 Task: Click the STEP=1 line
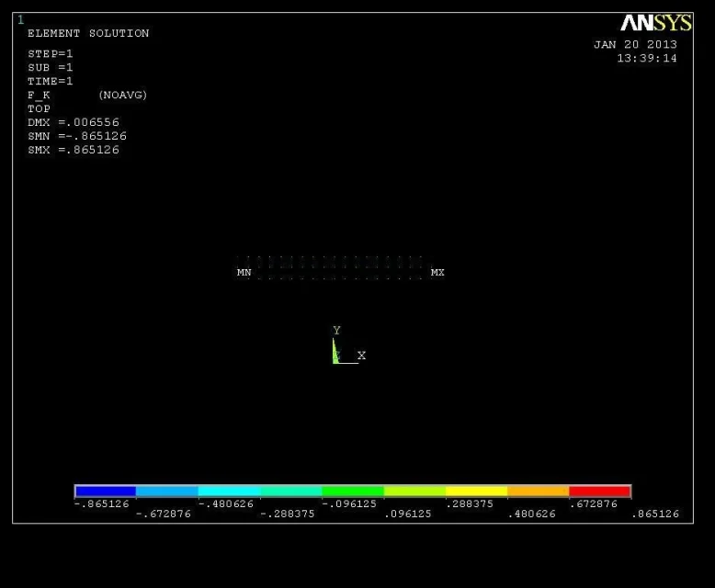tap(51, 54)
